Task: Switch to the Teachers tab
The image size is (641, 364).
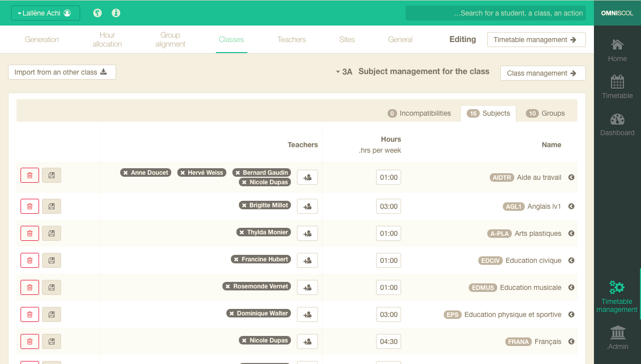Action: (291, 40)
